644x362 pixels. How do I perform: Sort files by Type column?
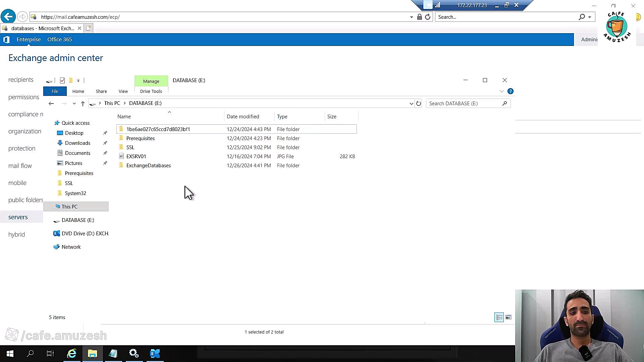pyautogui.click(x=282, y=117)
